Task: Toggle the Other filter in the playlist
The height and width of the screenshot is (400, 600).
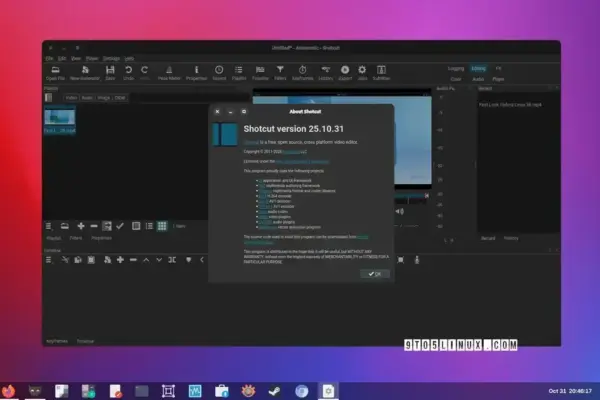Action: tap(120, 98)
